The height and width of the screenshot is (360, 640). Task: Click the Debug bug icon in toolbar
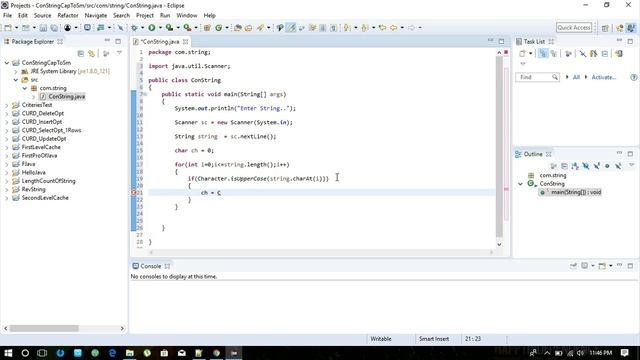(x=134, y=28)
